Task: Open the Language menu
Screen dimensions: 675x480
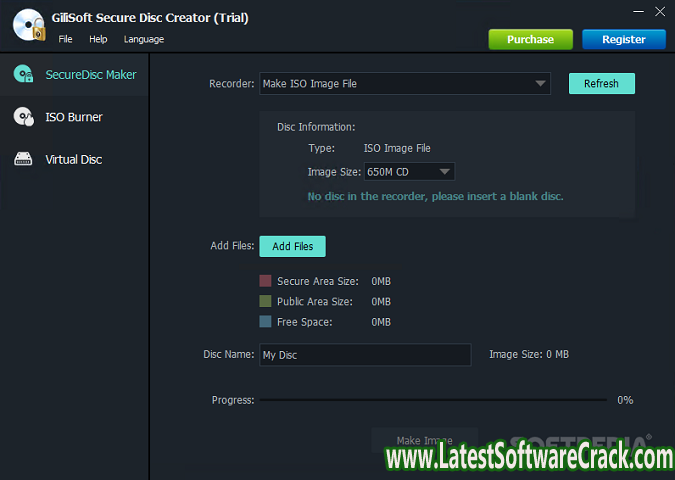Action: click(143, 39)
